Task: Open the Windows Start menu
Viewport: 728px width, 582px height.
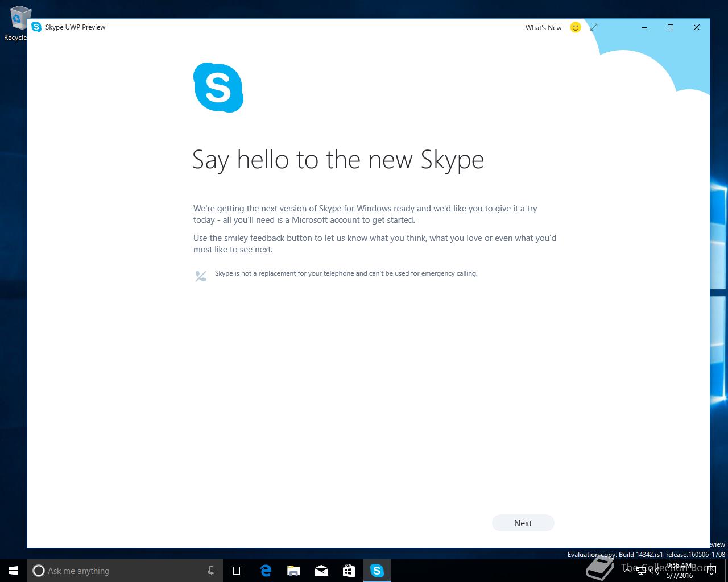Action: click(x=14, y=571)
